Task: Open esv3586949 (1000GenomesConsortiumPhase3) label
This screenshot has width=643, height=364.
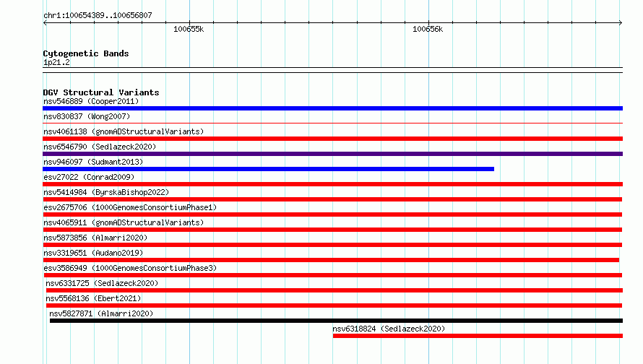Action: point(130,268)
